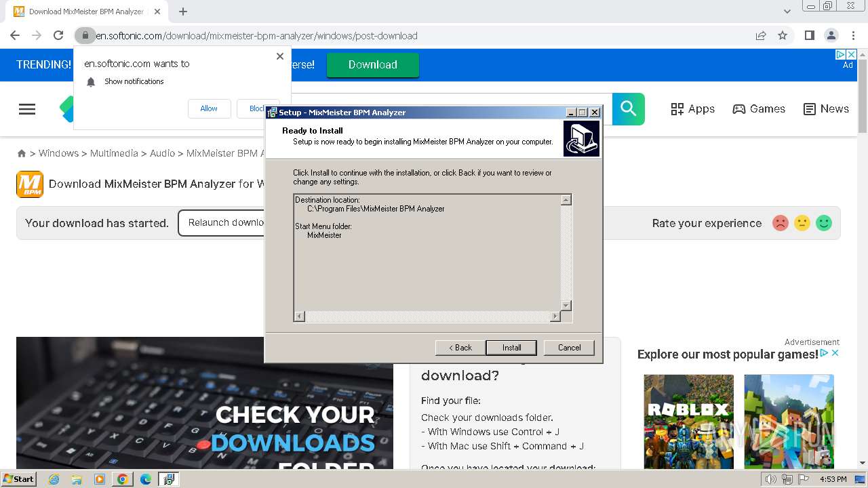Toggle the browser side panel
Viewport: 868px width, 488px height.
pos(809,35)
